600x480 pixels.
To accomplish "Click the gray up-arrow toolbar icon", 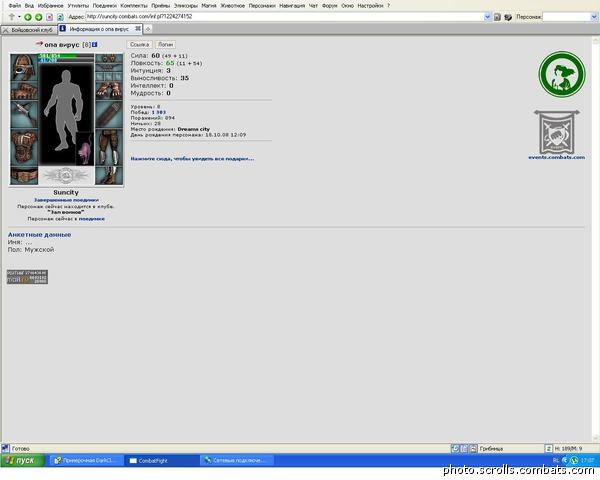I will [11, 17].
